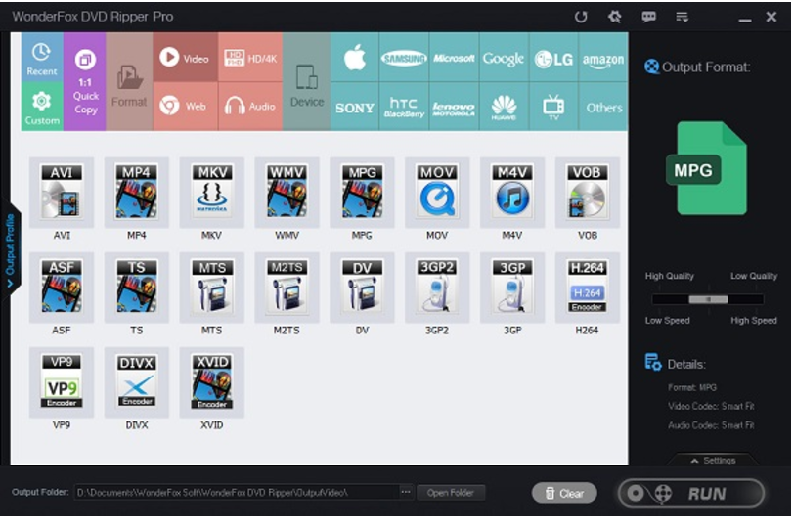This screenshot has height=532, width=794.
Task: Expand the Settings panel
Action: click(713, 460)
